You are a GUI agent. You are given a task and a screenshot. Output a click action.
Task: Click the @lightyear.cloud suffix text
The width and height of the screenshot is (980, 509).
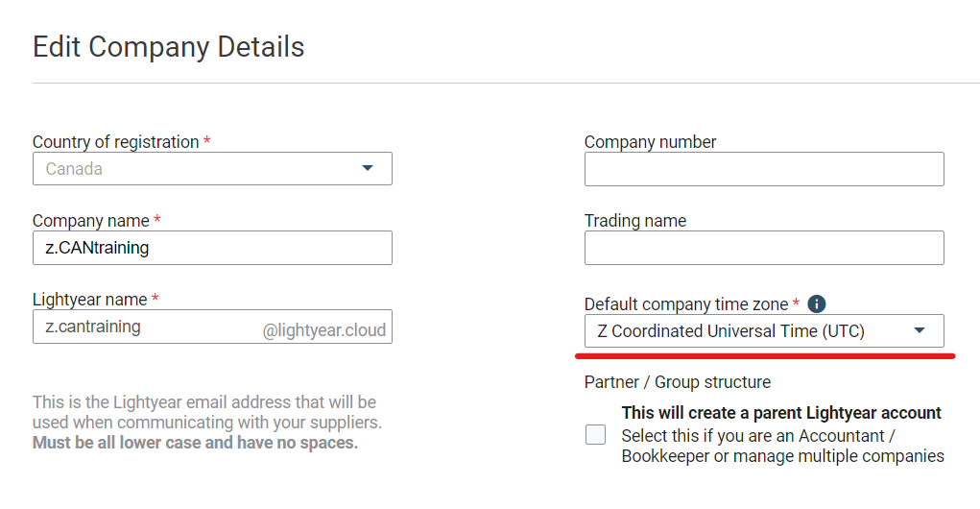[x=323, y=330]
